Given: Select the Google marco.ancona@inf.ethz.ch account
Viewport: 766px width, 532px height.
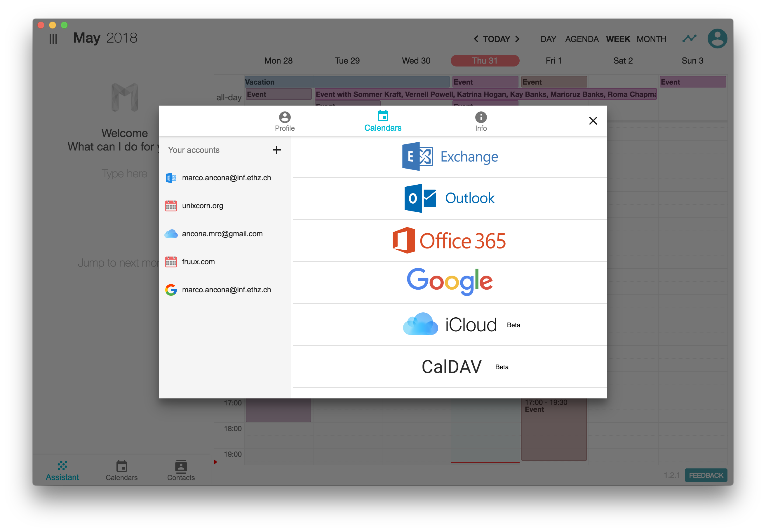Looking at the screenshot, I should click(226, 290).
